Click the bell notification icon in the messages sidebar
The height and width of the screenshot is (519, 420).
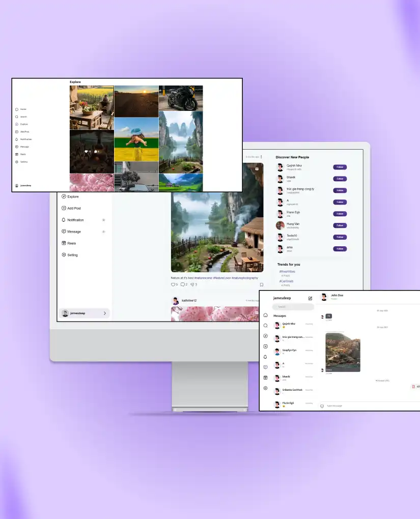coord(265,357)
